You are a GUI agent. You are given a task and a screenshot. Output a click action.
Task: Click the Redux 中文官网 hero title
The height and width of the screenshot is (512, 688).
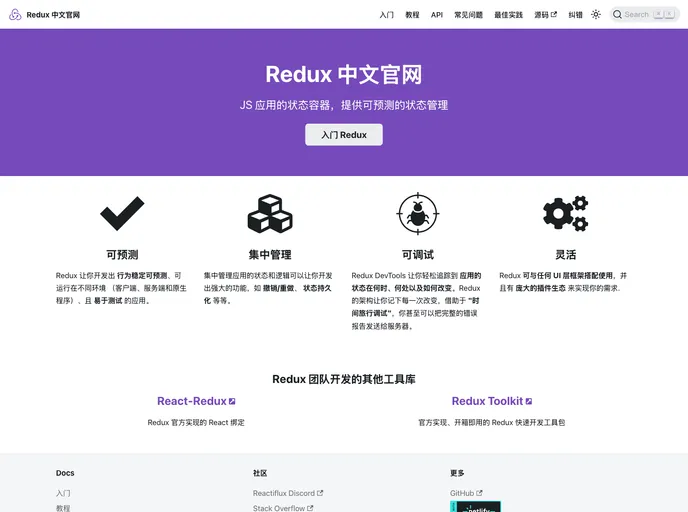344,74
